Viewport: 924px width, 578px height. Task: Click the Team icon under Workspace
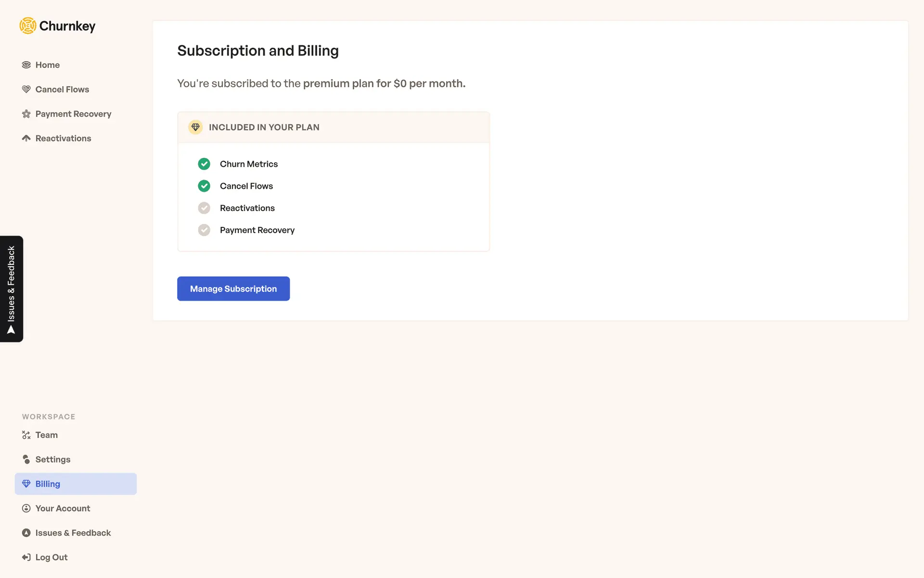(26, 435)
